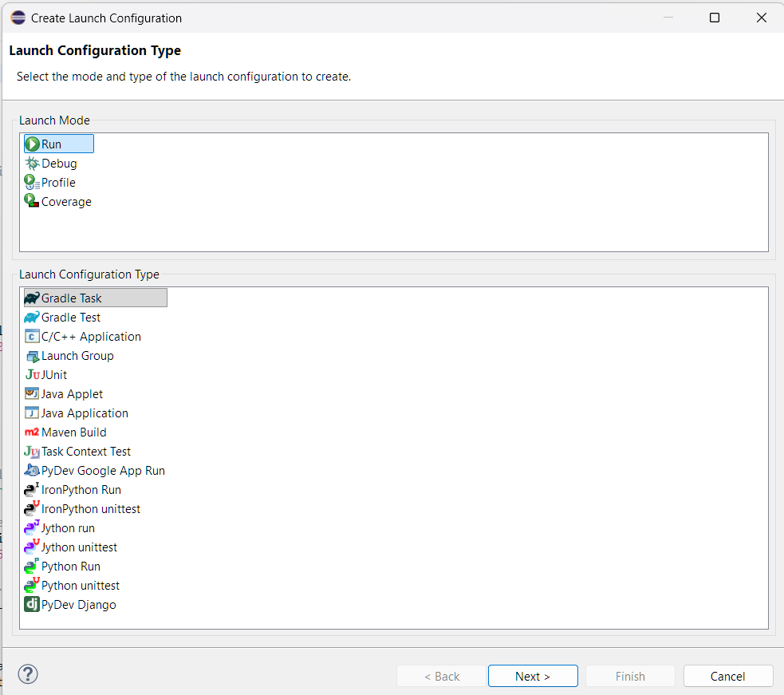Image resolution: width=784 pixels, height=695 pixels.
Task: Click the Gradle Task elephant icon
Action: (32, 298)
